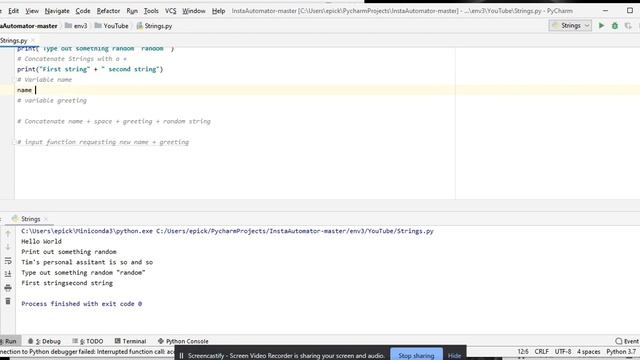The height and width of the screenshot is (360, 640).
Task: Click the 12:6 cursor position indicator
Action: 523,351
